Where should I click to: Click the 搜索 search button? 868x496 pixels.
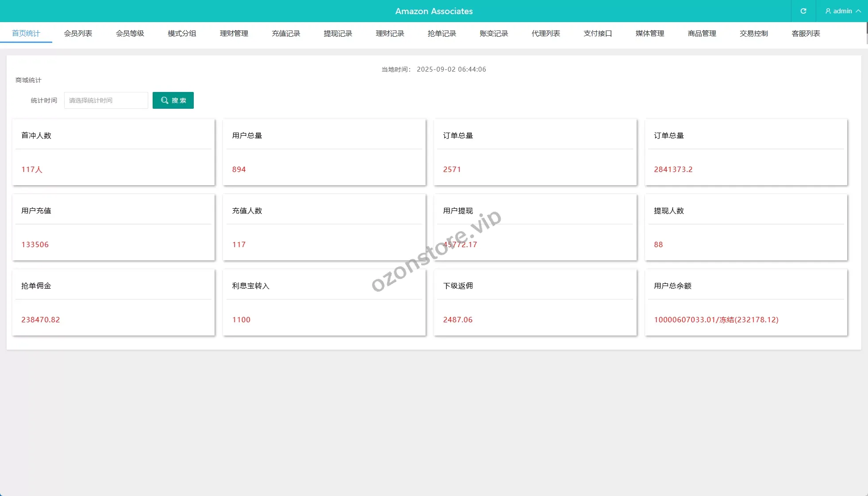click(x=173, y=100)
